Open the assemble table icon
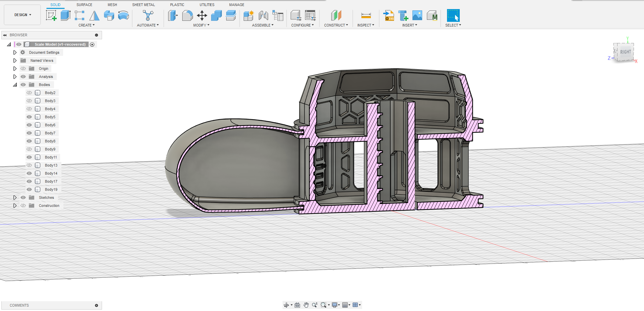 278,15
